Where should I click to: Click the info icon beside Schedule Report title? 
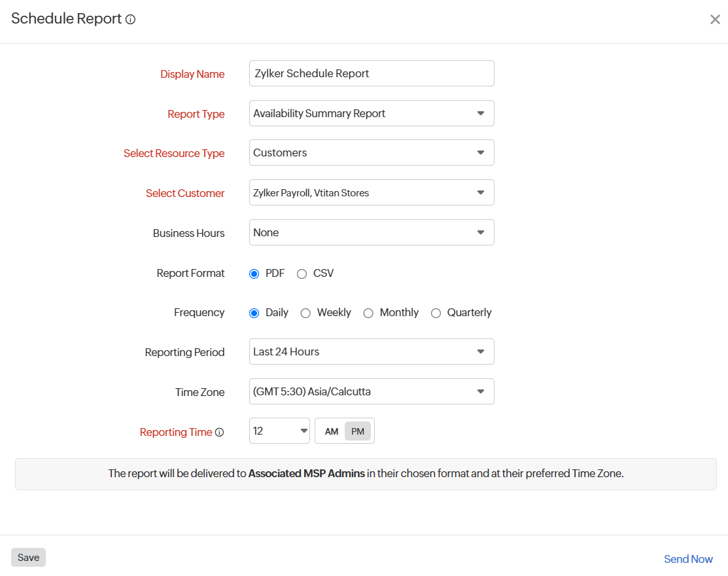[x=131, y=20]
